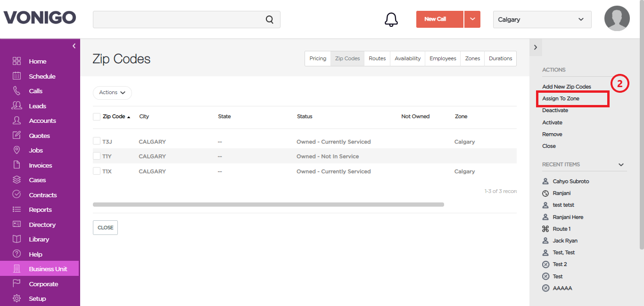Image resolution: width=644 pixels, height=306 pixels.
Task: Click the search magnifier icon
Action: [270, 19]
